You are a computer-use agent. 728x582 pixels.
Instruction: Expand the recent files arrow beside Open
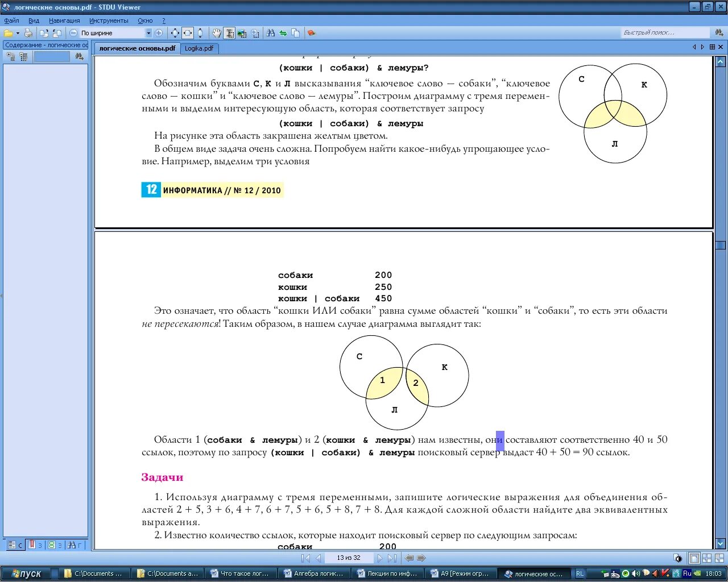[x=18, y=33]
